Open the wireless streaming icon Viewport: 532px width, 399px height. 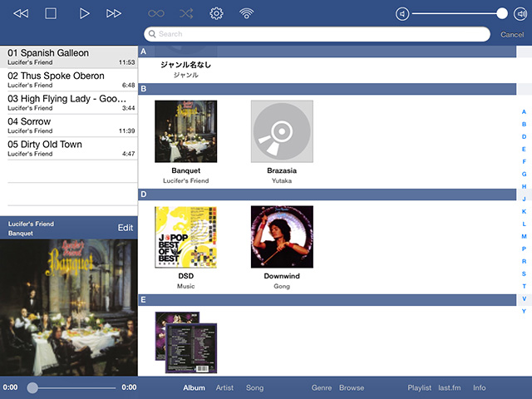tap(246, 13)
